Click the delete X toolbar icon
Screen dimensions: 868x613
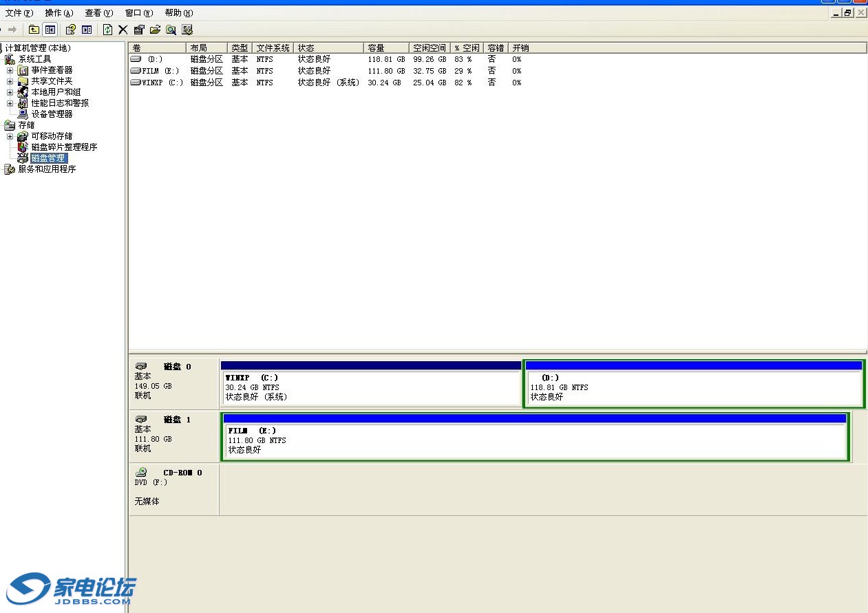[123, 30]
